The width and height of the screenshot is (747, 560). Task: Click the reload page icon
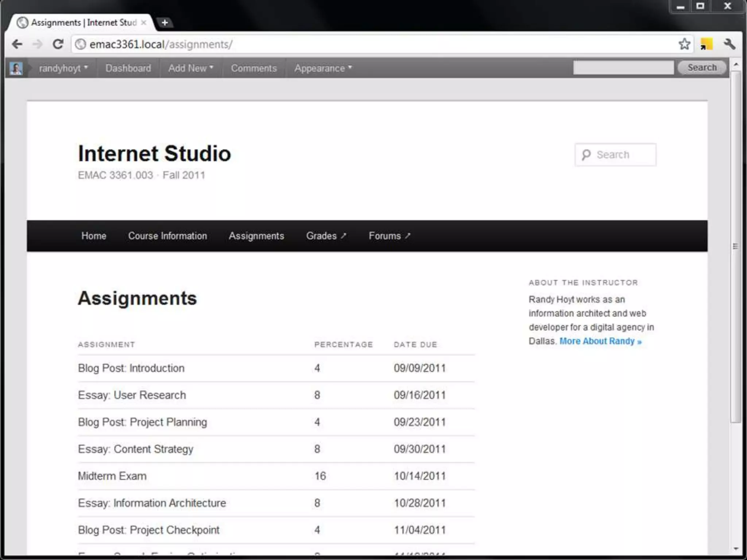click(x=58, y=44)
